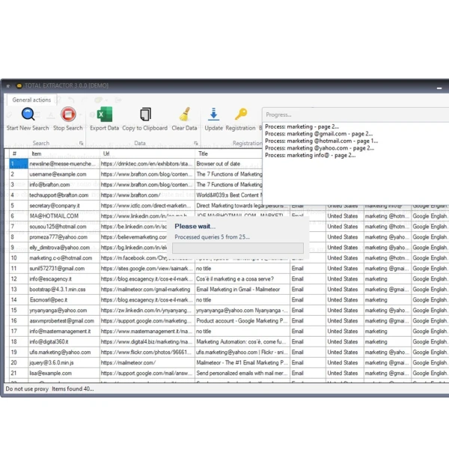The image size is (449, 476).
Task: Expand the Search group dialog launcher
Action: pos(81,143)
